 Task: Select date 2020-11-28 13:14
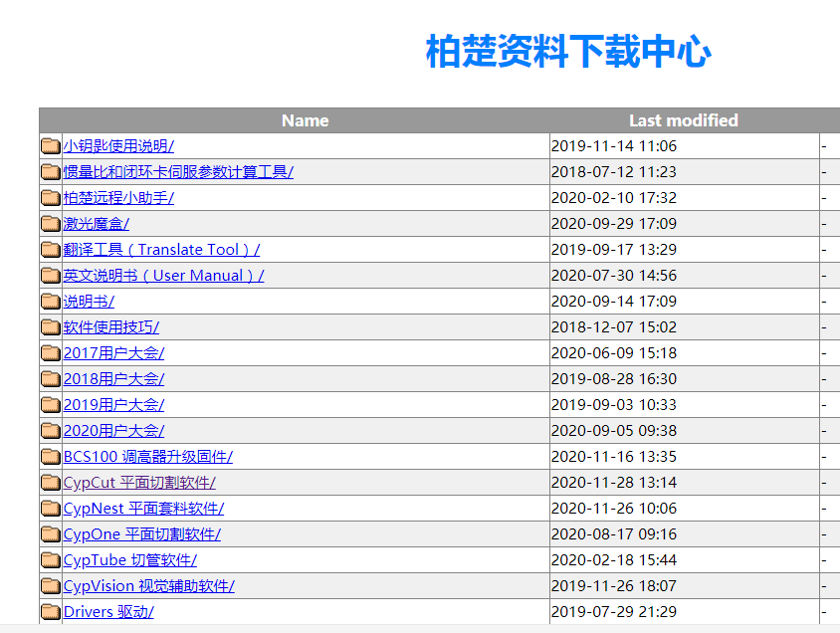click(x=614, y=483)
